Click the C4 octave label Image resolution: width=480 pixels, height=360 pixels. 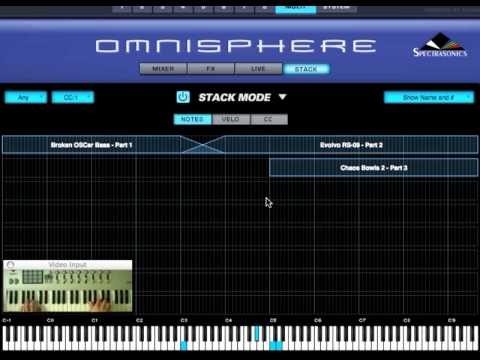pyautogui.click(x=228, y=320)
